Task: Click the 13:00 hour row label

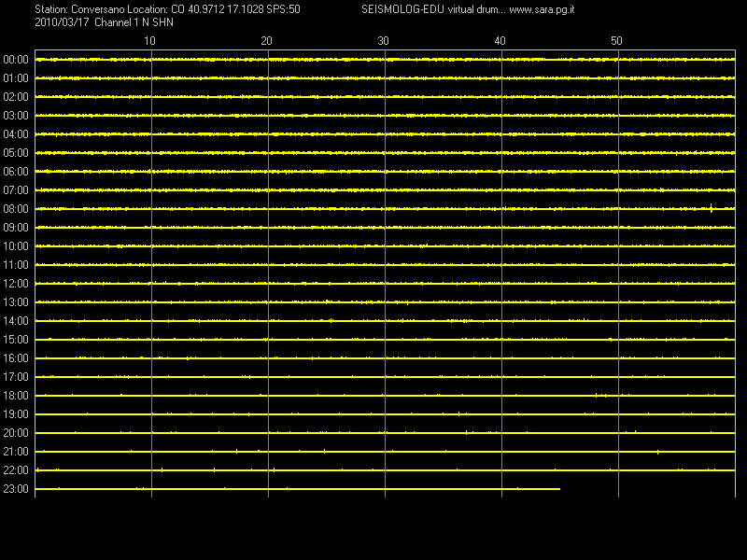Action: click(16, 302)
